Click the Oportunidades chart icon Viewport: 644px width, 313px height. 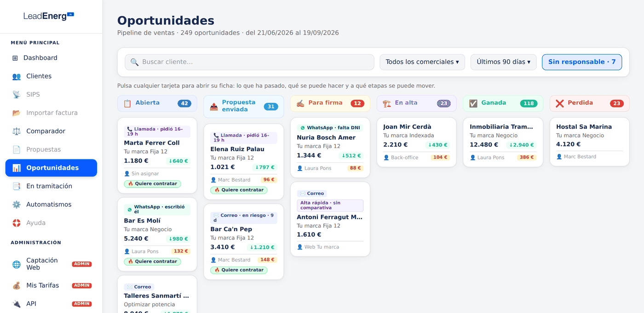coord(17,168)
